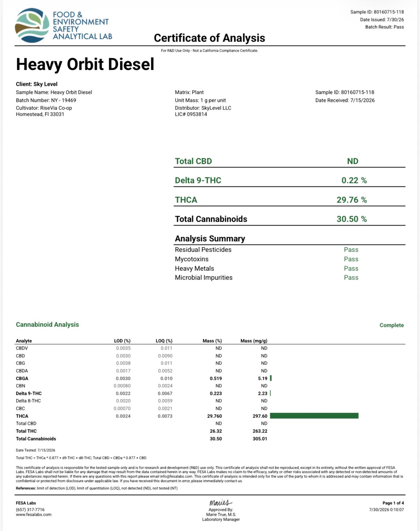Click the Analysis Summary heading
The image size is (420, 531).
[210, 239]
